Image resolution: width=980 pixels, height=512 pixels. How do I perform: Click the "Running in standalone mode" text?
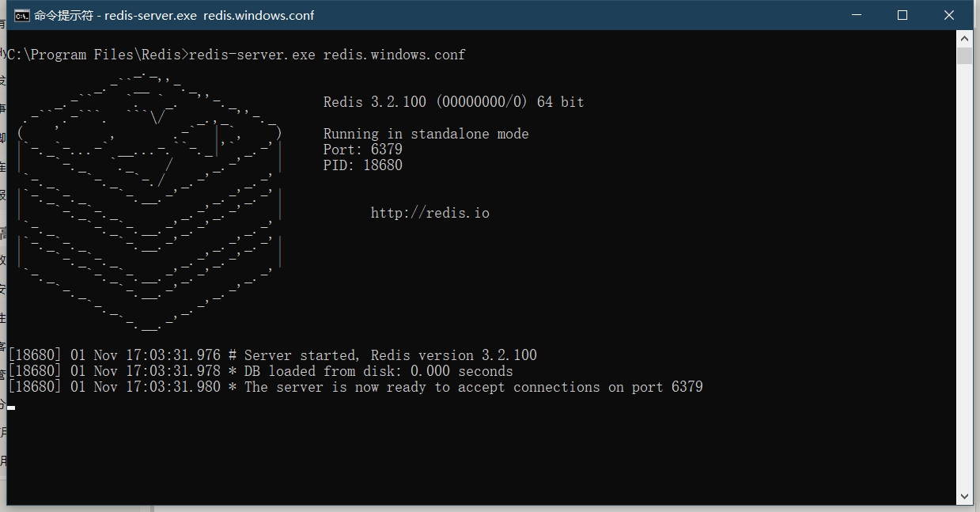426,134
